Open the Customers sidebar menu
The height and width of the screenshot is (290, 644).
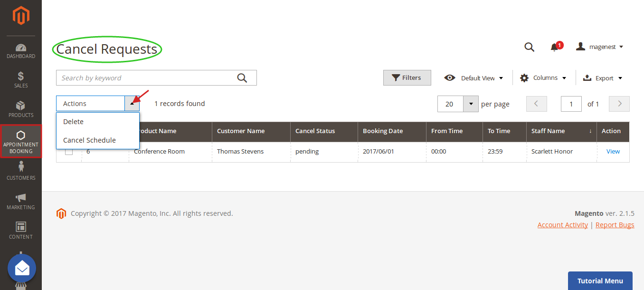point(21,171)
